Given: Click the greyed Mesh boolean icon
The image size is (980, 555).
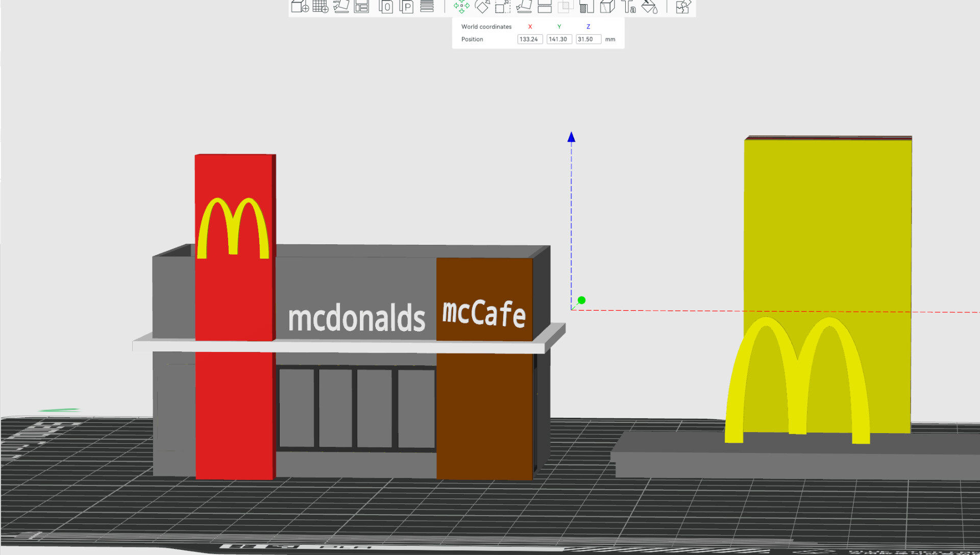Looking at the screenshot, I should [565, 6].
